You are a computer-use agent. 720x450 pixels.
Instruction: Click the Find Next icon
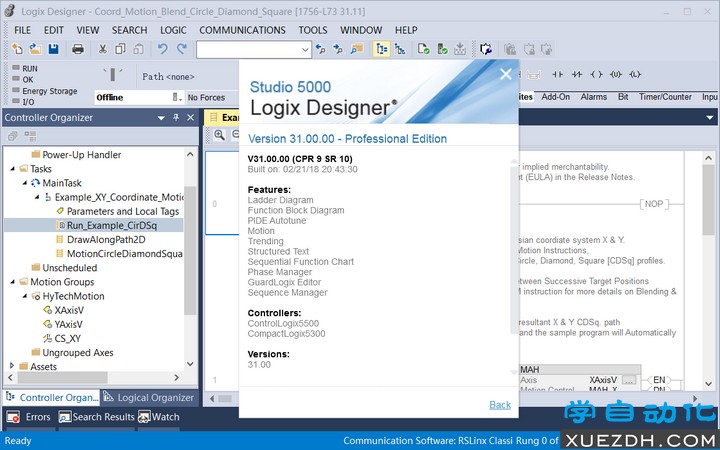point(338,49)
